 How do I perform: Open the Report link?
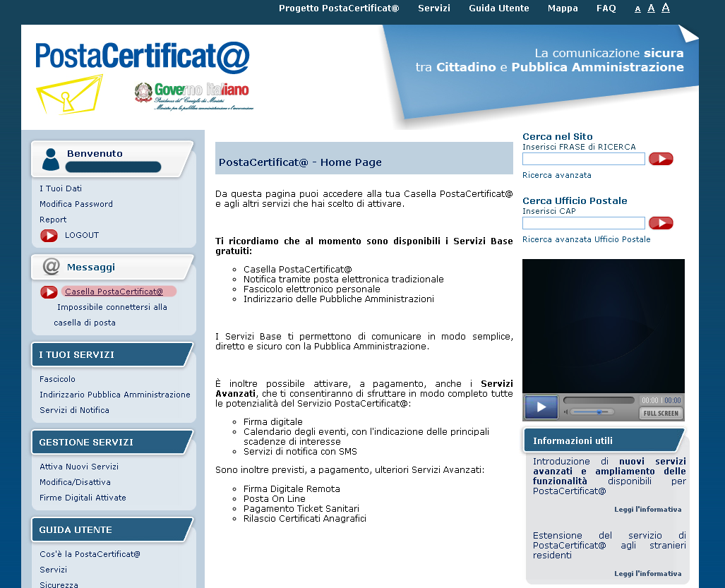click(x=53, y=220)
